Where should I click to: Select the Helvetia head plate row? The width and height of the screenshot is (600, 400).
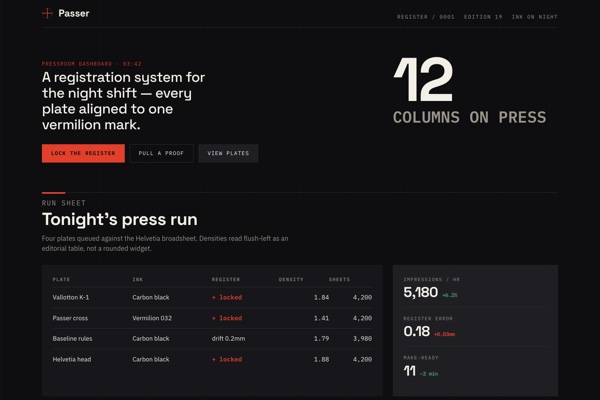tap(212, 359)
